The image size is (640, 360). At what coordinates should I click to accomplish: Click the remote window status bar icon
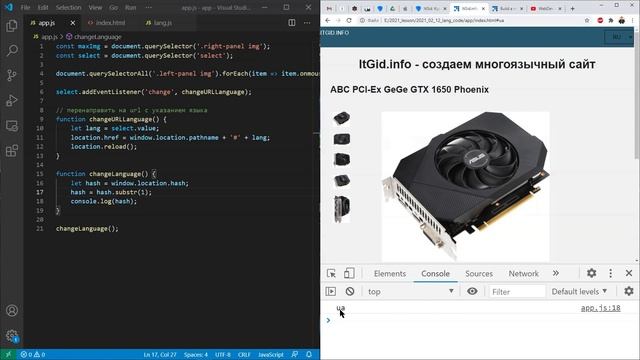[8, 355]
